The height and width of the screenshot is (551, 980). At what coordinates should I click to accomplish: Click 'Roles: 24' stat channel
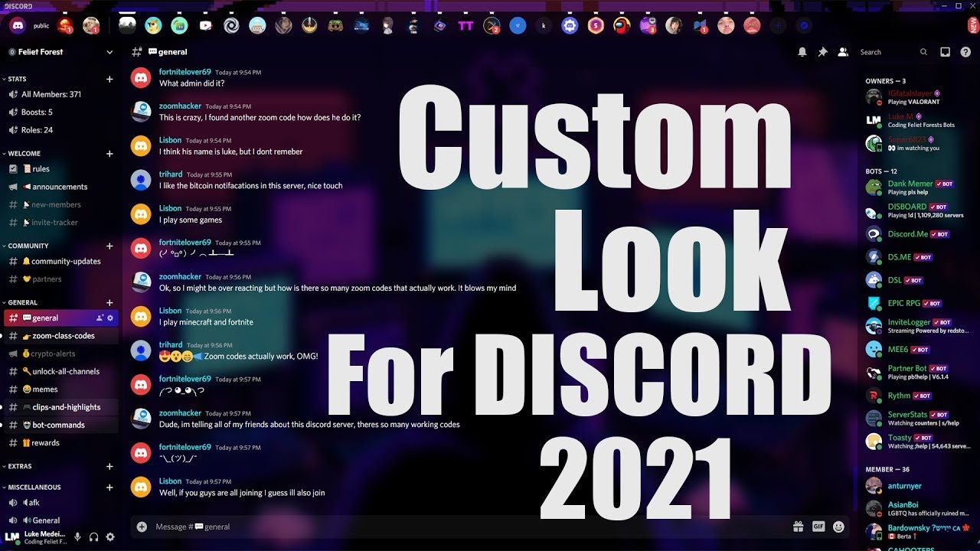point(60,130)
